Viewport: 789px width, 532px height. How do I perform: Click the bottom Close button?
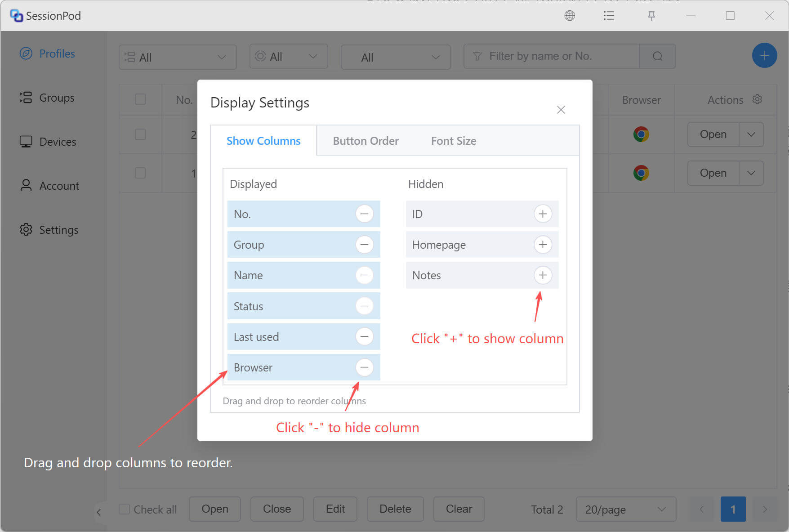click(277, 509)
